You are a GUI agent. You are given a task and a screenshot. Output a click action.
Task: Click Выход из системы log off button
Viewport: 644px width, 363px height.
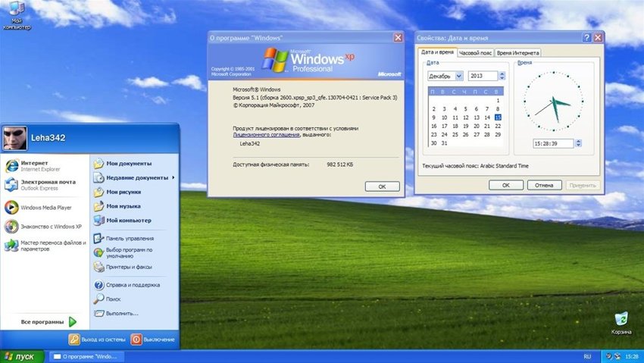[x=97, y=340]
